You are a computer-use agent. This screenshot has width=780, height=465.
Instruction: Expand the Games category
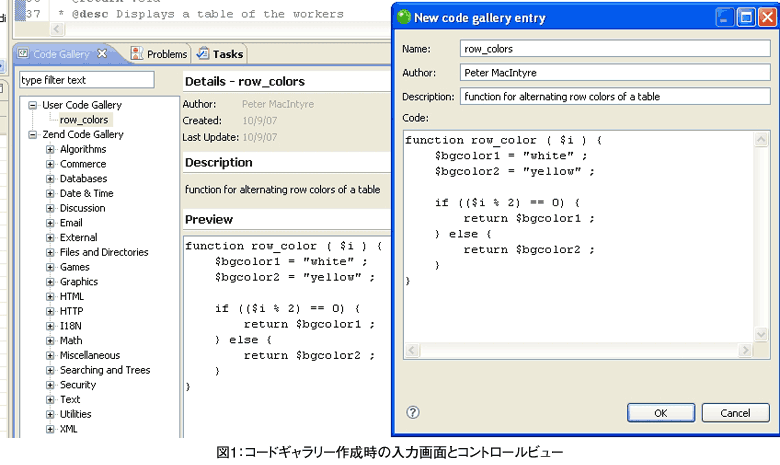point(50,267)
